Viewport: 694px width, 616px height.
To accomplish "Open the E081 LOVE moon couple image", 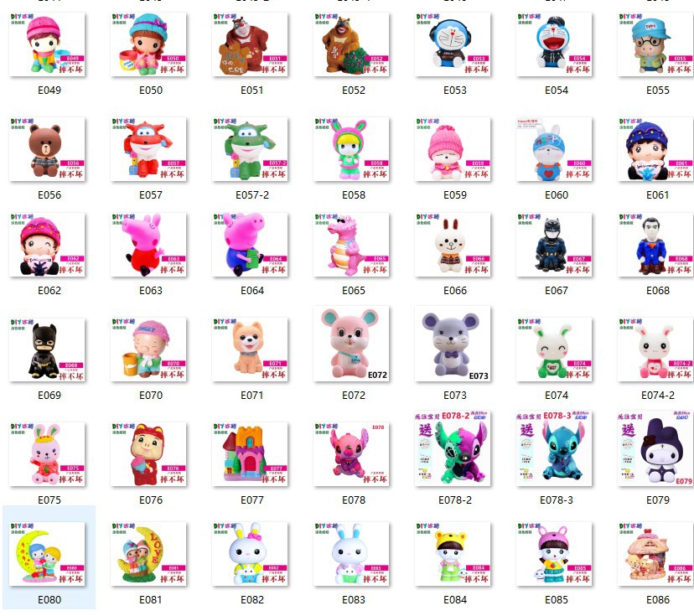I will pos(148,554).
